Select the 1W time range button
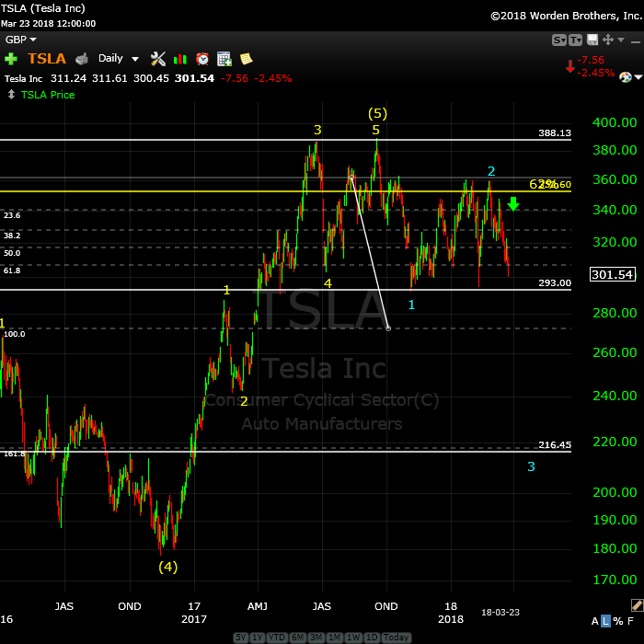 [353, 638]
